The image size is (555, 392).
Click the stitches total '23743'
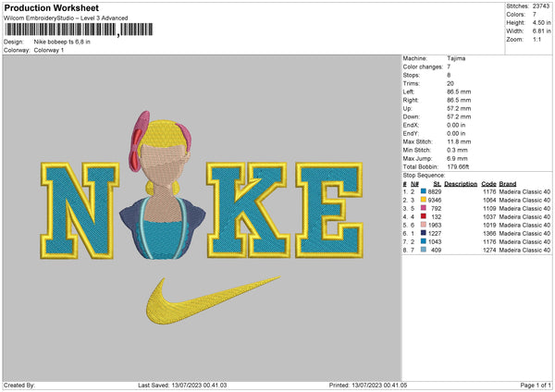[541, 6]
